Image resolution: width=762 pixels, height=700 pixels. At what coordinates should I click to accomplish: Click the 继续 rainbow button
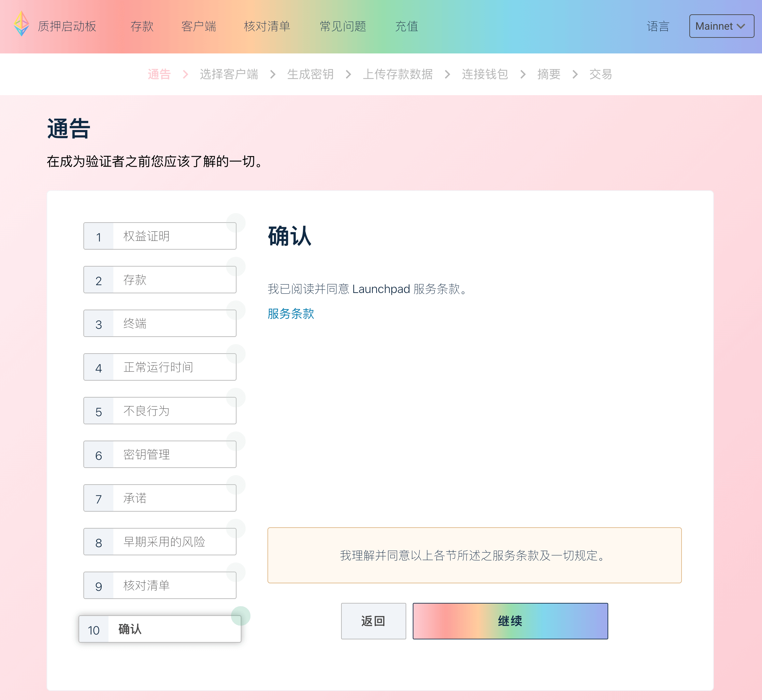[x=510, y=621]
